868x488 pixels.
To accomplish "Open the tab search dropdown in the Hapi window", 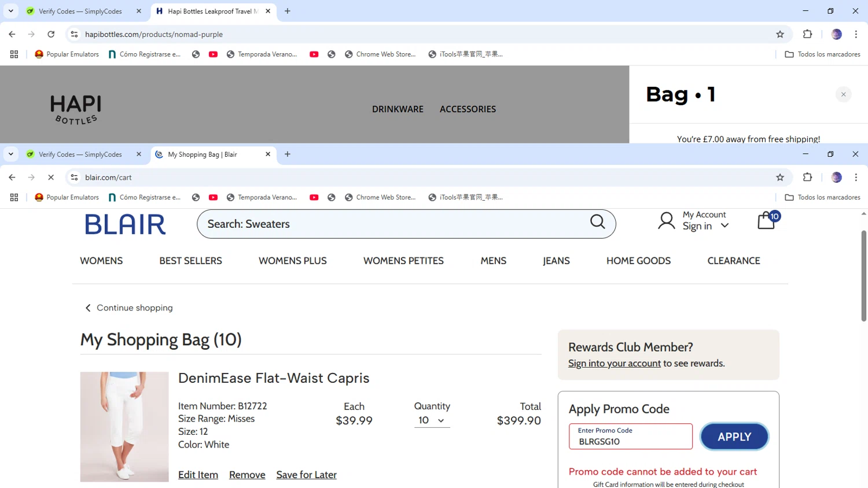I will coord(10,11).
